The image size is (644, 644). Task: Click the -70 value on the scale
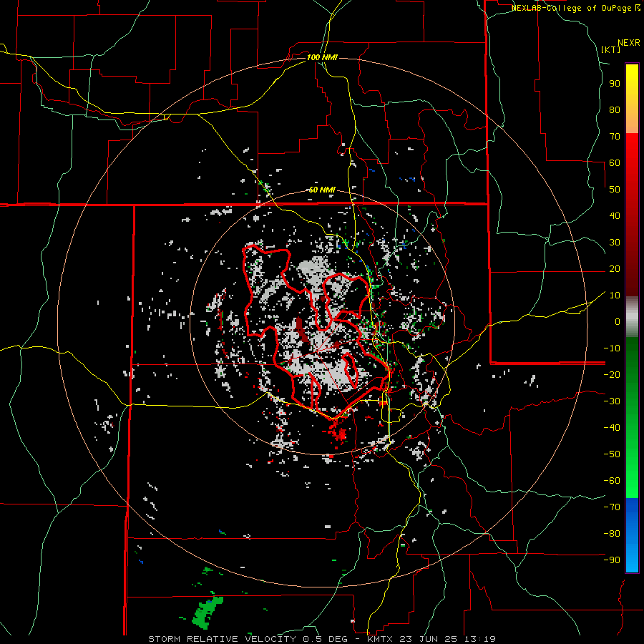pyautogui.click(x=612, y=507)
